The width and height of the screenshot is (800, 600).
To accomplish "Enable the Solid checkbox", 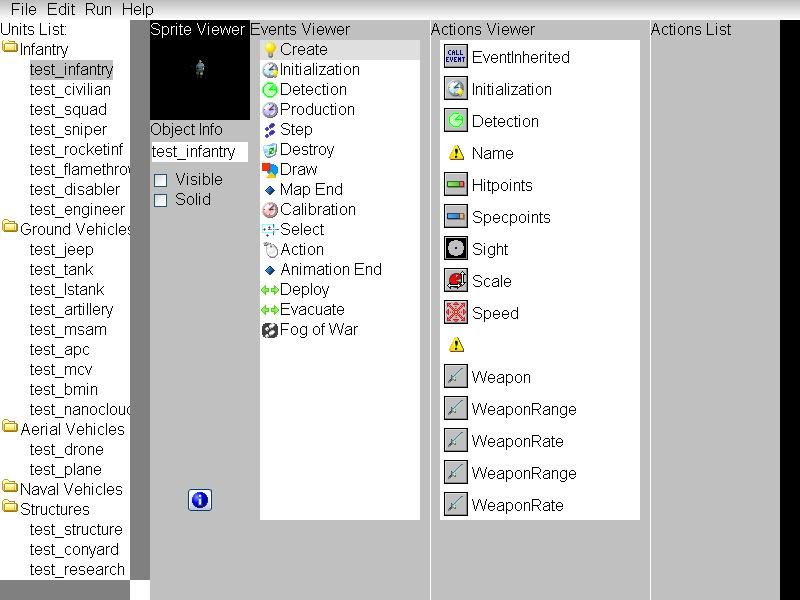I will click(x=161, y=200).
